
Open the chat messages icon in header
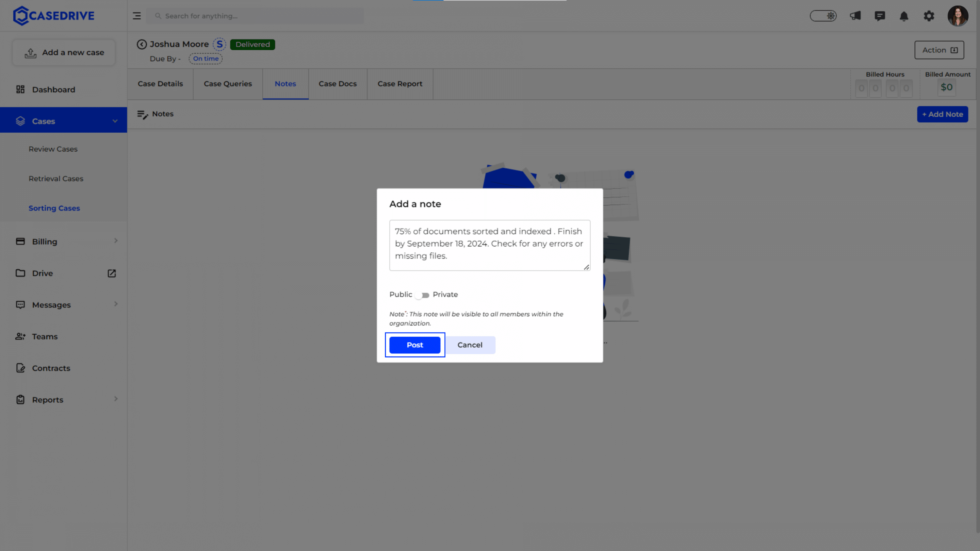(880, 16)
